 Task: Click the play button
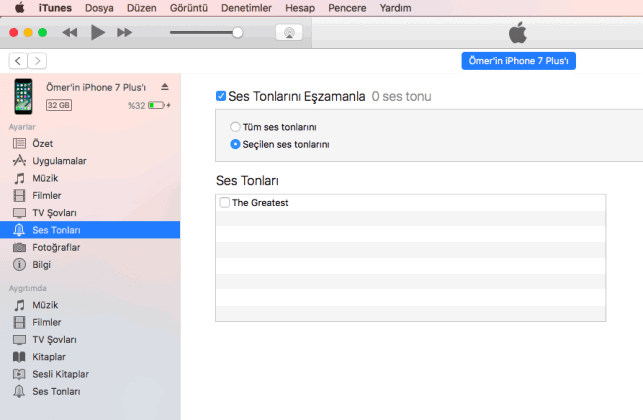pyautogui.click(x=98, y=32)
